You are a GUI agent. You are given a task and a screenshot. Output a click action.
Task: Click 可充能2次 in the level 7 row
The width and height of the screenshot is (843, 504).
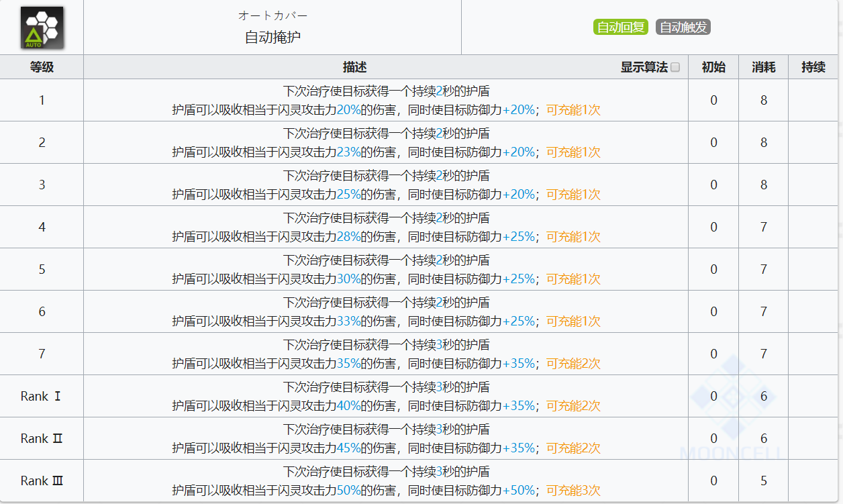(573, 364)
